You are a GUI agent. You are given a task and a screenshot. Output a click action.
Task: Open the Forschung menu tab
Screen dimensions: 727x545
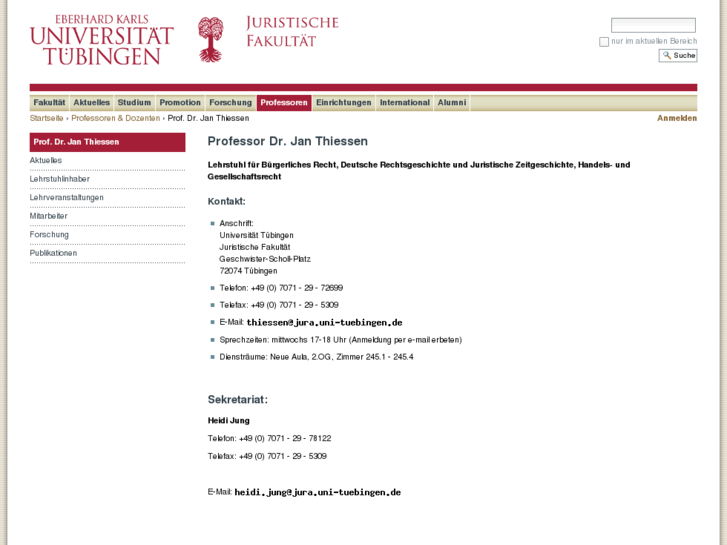pos(230,103)
